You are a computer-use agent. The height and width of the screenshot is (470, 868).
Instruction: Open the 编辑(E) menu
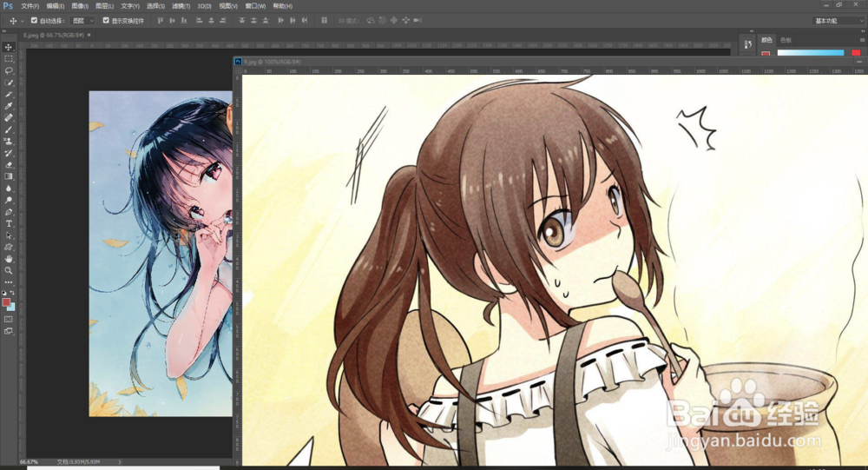pyautogui.click(x=55, y=6)
